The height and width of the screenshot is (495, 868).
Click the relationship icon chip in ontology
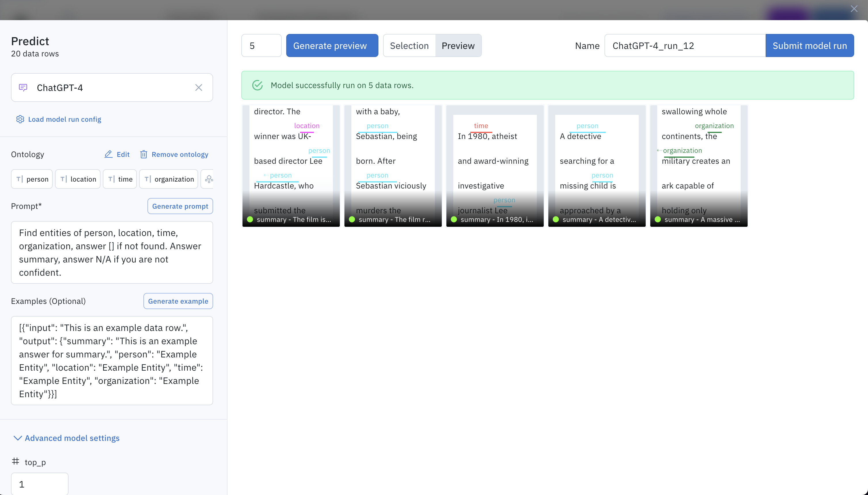pyautogui.click(x=209, y=179)
